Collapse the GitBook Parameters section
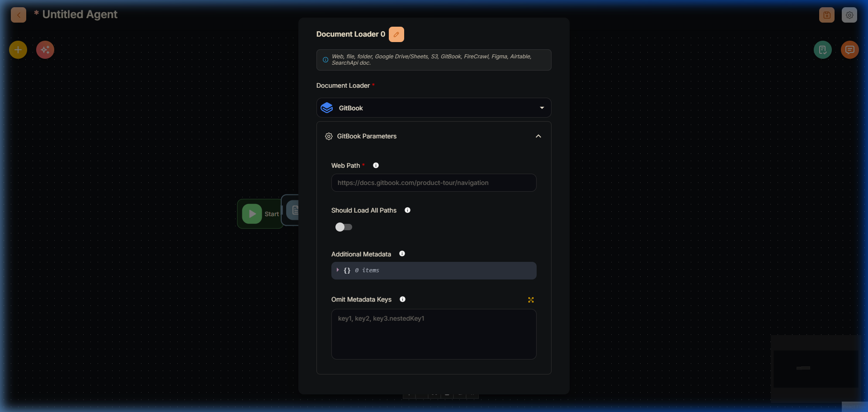 coord(538,136)
